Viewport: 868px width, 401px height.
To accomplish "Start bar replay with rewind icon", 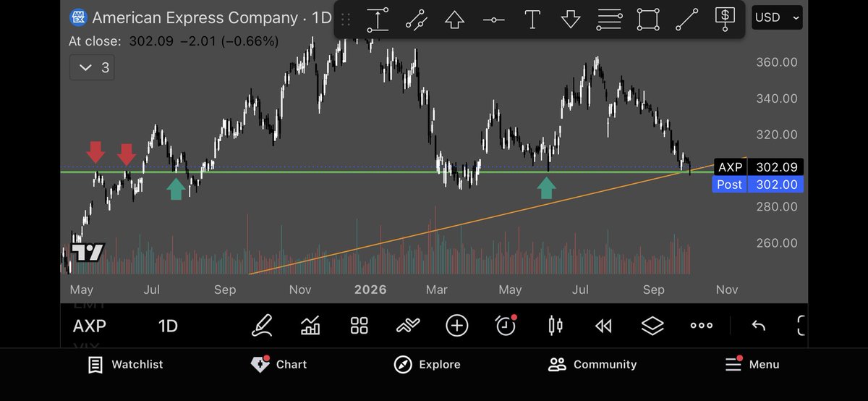I will tap(603, 326).
